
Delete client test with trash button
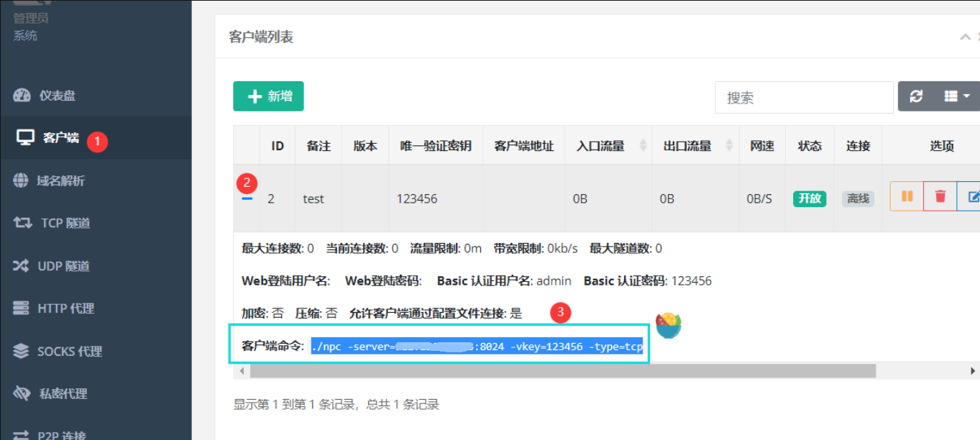tap(940, 196)
